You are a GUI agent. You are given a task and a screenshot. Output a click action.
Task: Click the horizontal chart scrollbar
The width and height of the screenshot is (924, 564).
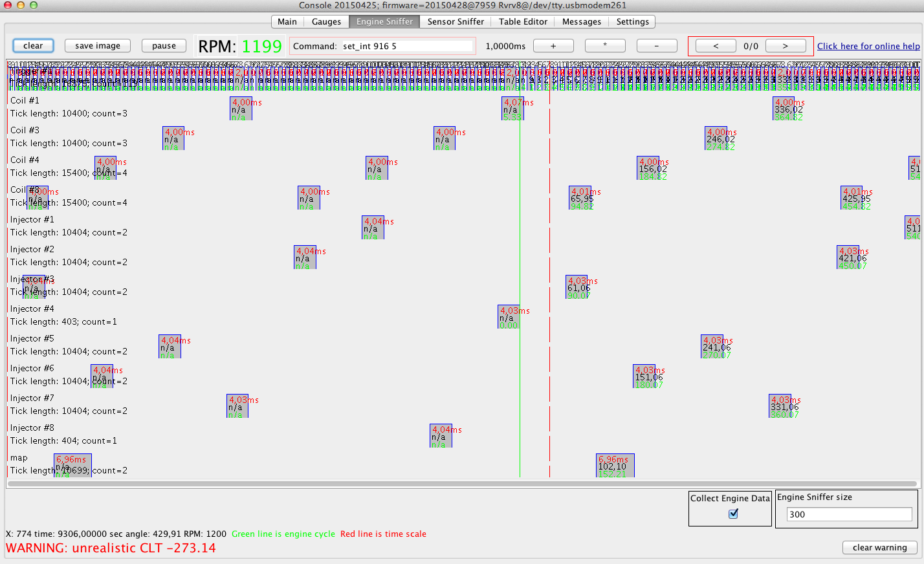462,483
